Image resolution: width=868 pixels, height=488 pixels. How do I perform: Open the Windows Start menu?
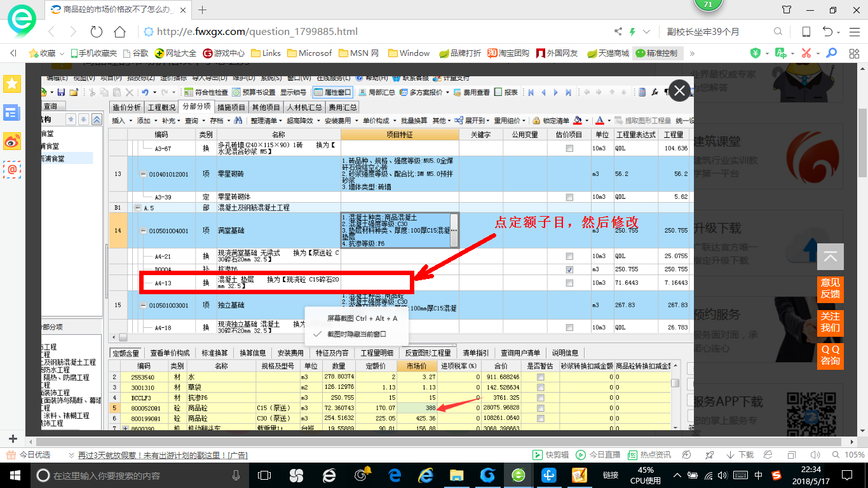(x=14, y=475)
